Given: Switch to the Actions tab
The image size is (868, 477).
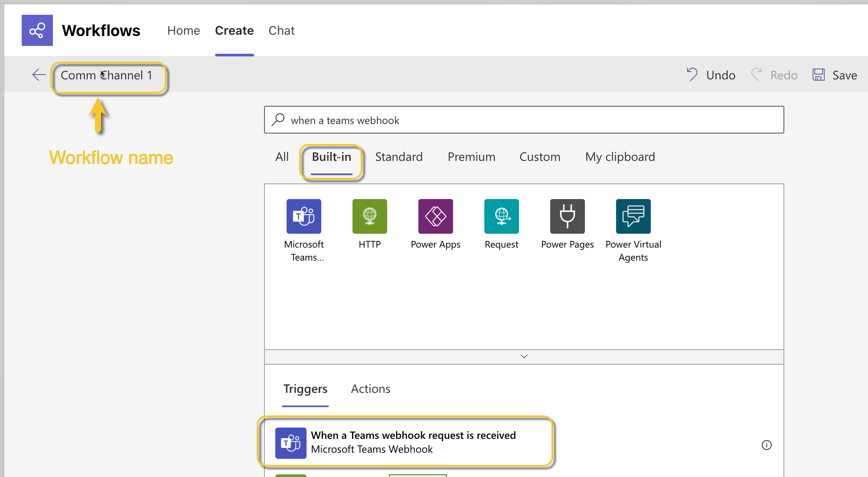Looking at the screenshot, I should [x=371, y=389].
